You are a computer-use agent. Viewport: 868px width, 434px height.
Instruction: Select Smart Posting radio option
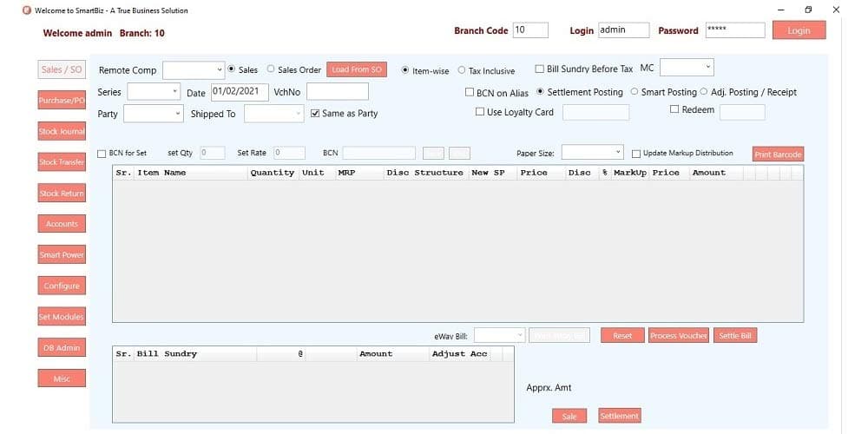635,91
